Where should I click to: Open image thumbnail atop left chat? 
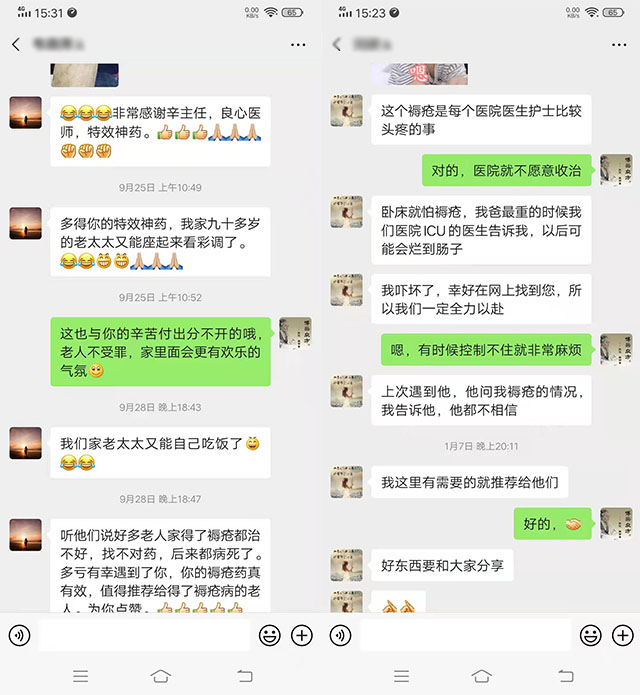point(84,75)
